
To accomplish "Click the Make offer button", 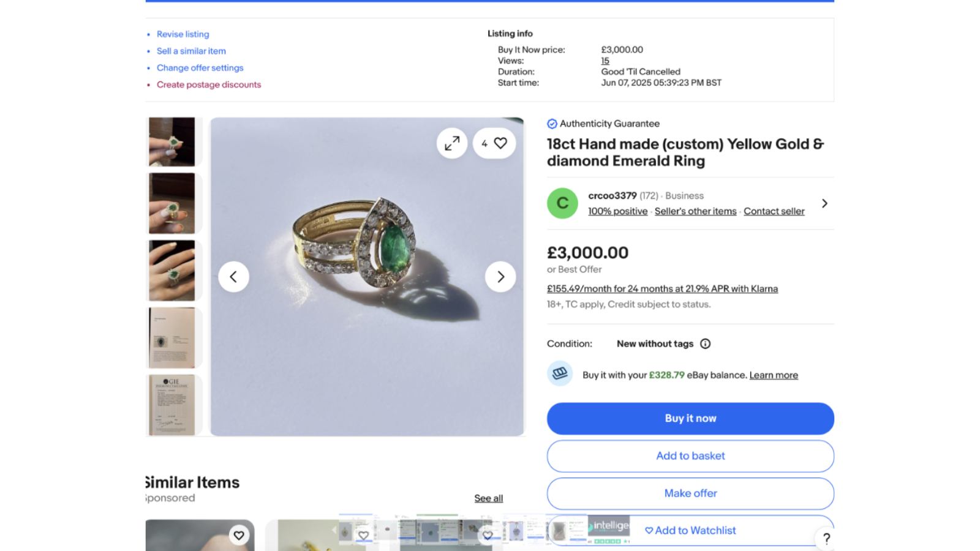I will pos(690,493).
